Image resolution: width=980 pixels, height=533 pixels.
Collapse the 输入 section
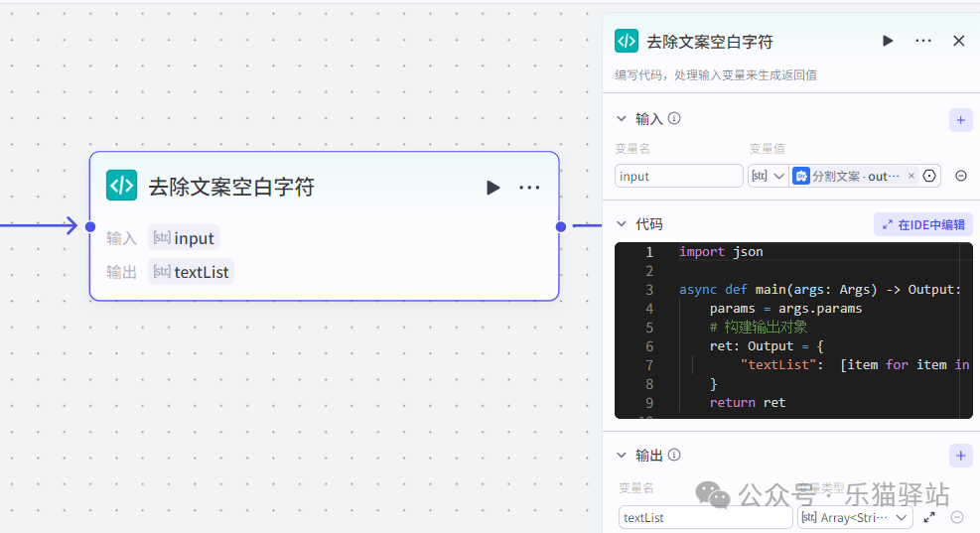click(x=623, y=118)
